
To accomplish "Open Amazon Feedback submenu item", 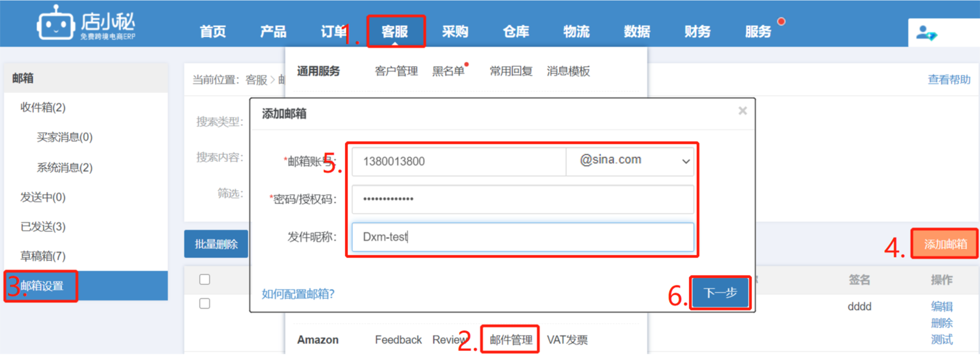I will [x=398, y=340].
